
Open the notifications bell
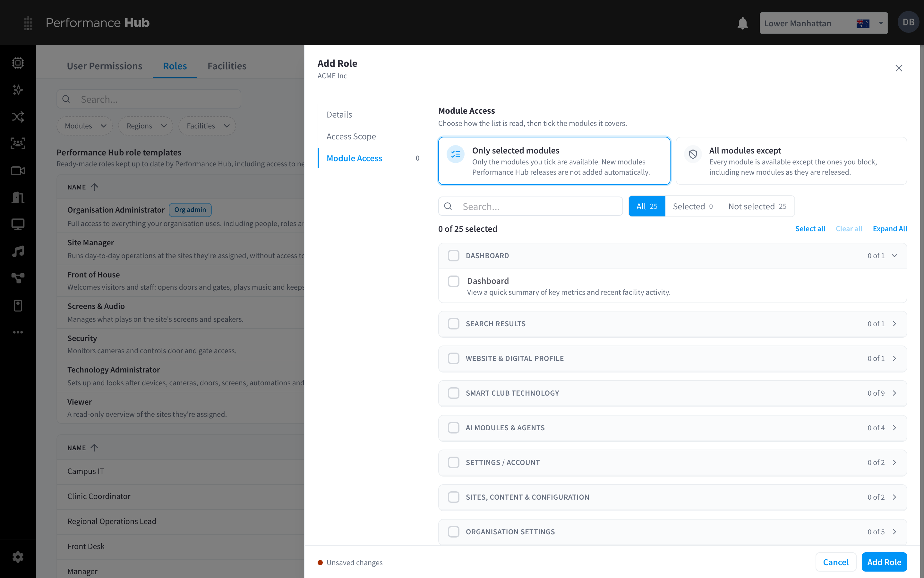tap(742, 23)
